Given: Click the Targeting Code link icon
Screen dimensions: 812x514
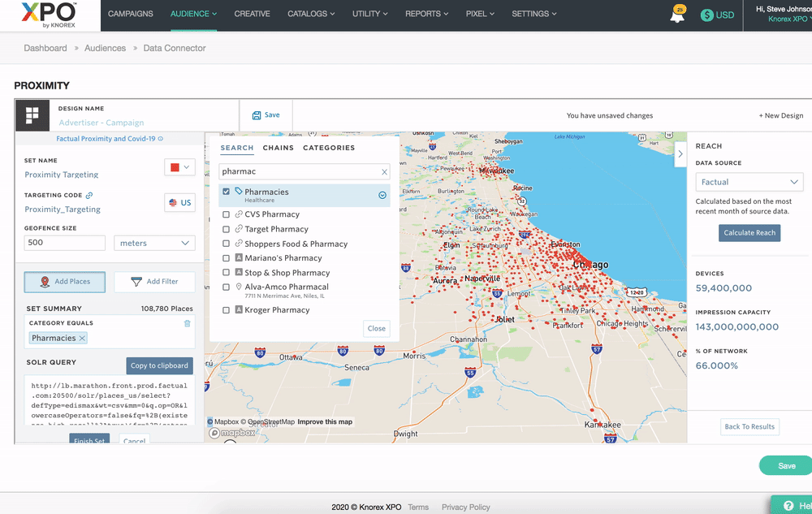Looking at the screenshot, I should point(89,195).
